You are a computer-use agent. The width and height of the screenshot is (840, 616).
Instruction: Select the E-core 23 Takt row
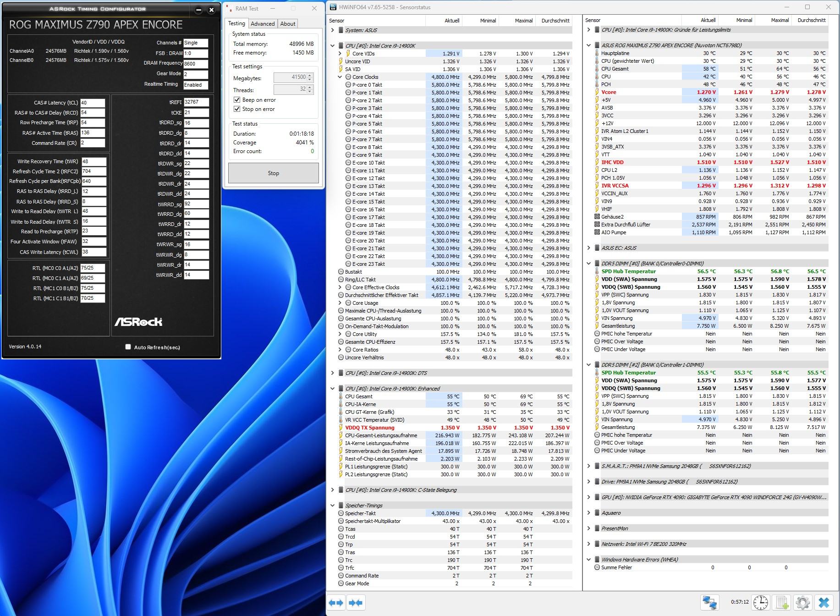point(456,264)
